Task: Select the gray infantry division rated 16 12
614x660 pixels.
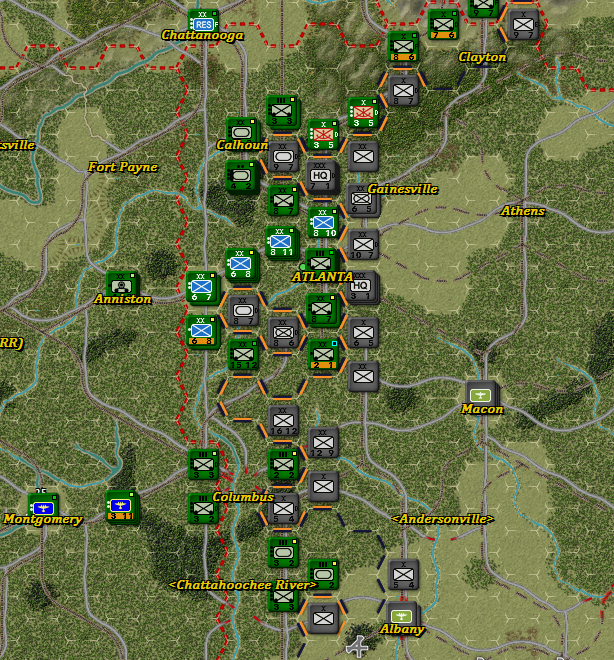Action: coord(284,421)
